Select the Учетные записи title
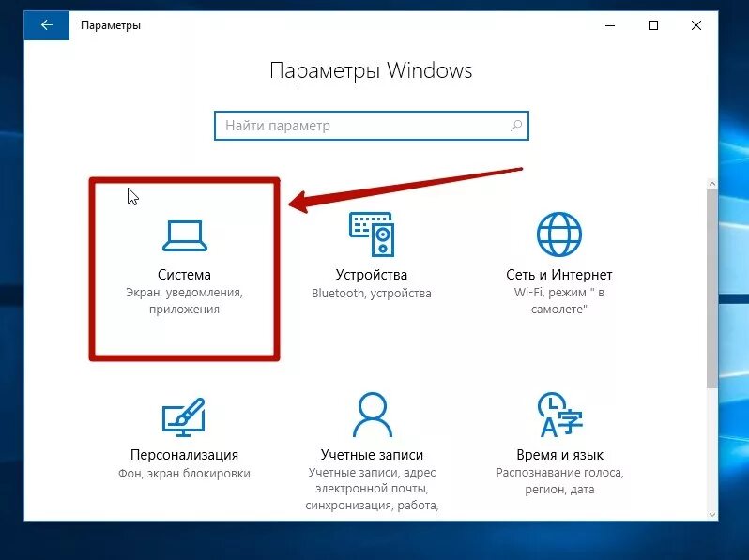This screenshot has width=749, height=560. point(372,455)
